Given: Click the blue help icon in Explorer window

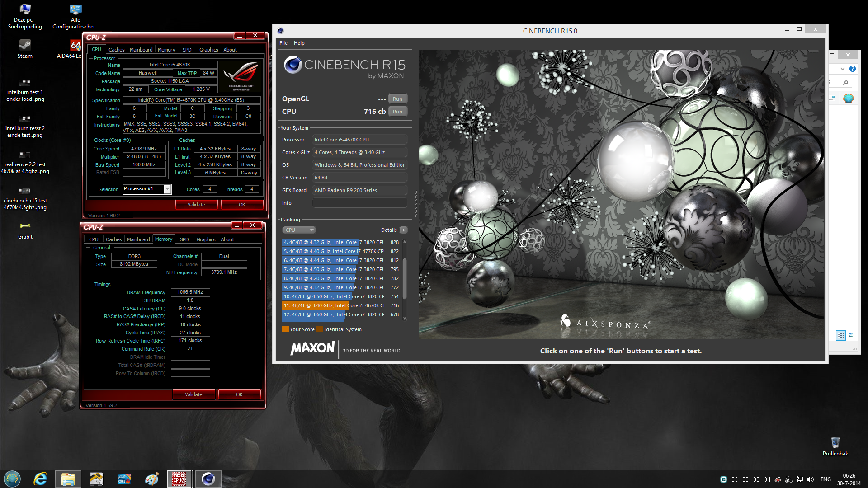Looking at the screenshot, I should click(853, 69).
